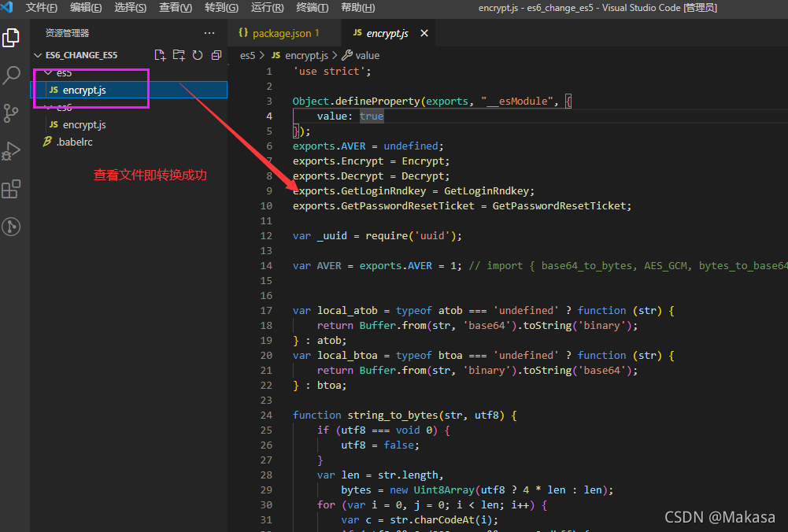
Task: Close the encrypt.js editor tab
Action: click(424, 33)
